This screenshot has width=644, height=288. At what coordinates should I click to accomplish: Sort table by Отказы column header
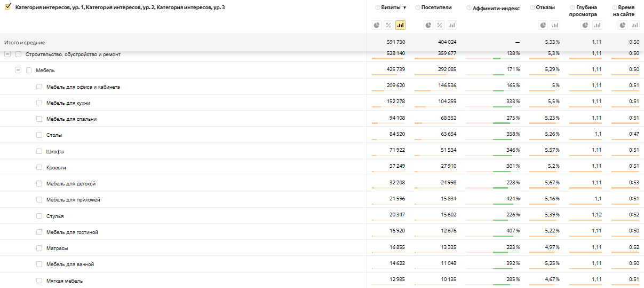point(545,7)
